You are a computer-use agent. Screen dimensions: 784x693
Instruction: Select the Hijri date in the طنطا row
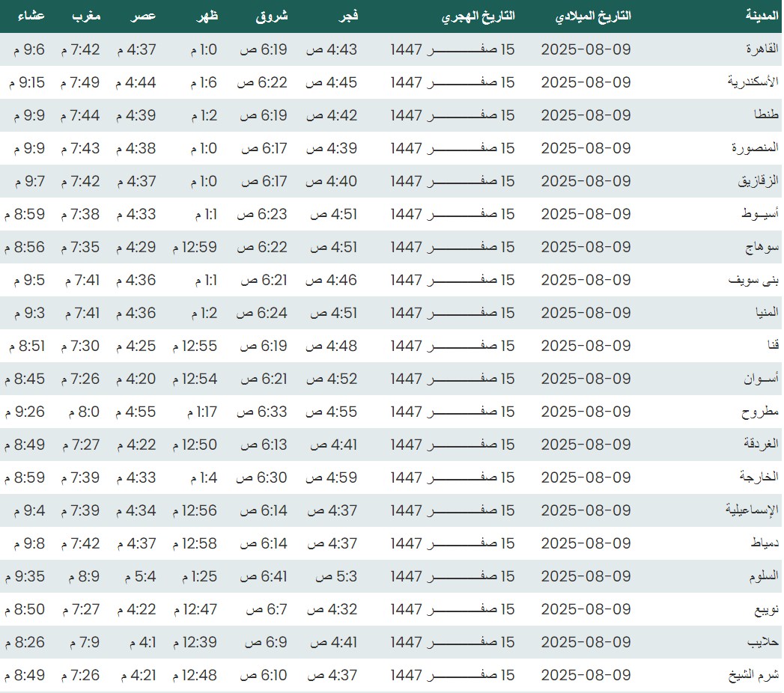(x=452, y=115)
